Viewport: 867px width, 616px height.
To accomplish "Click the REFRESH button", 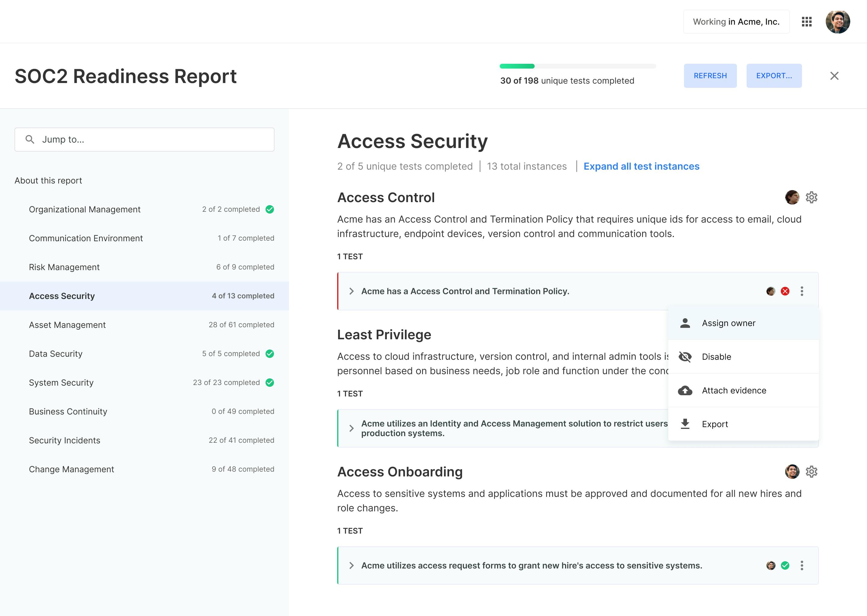I will (710, 75).
